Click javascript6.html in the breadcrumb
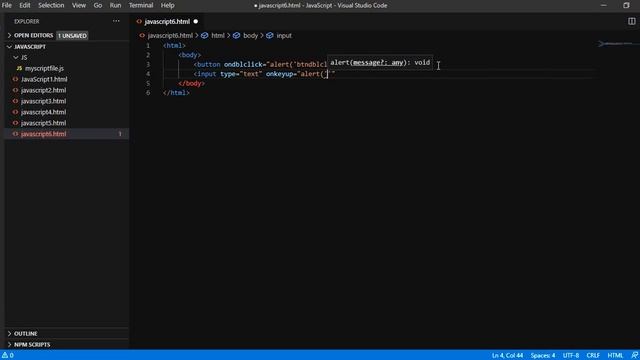This screenshot has height=360, width=640. pyautogui.click(x=170, y=36)
